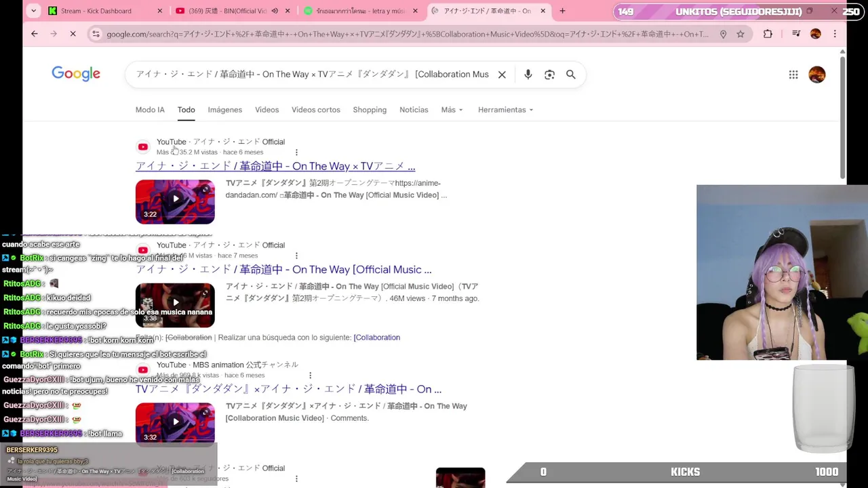Screen dimensions: 868x488
Task: Open a new browser tab with the plus
Action: pyautogui.click(x=562, y=11)
